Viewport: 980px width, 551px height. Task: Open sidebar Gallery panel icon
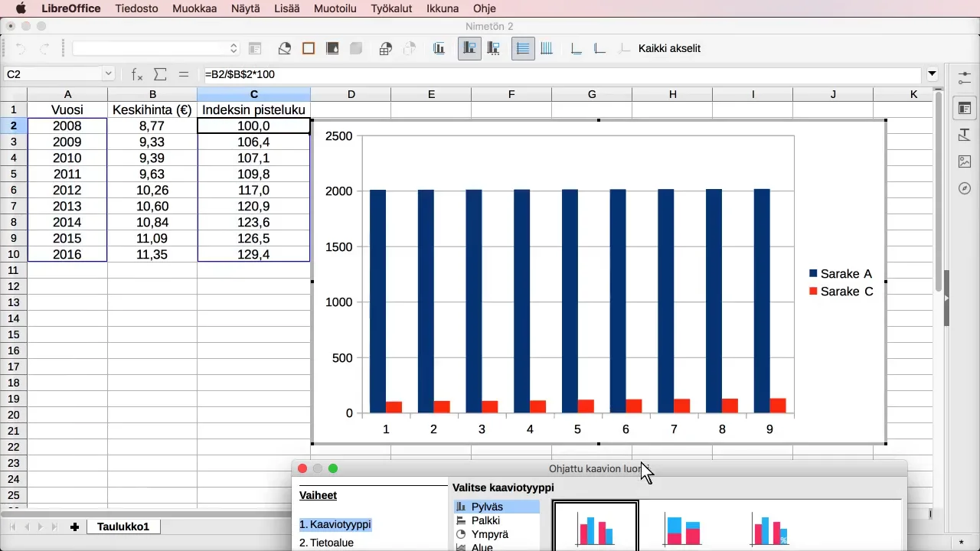[x=965, y=161]
